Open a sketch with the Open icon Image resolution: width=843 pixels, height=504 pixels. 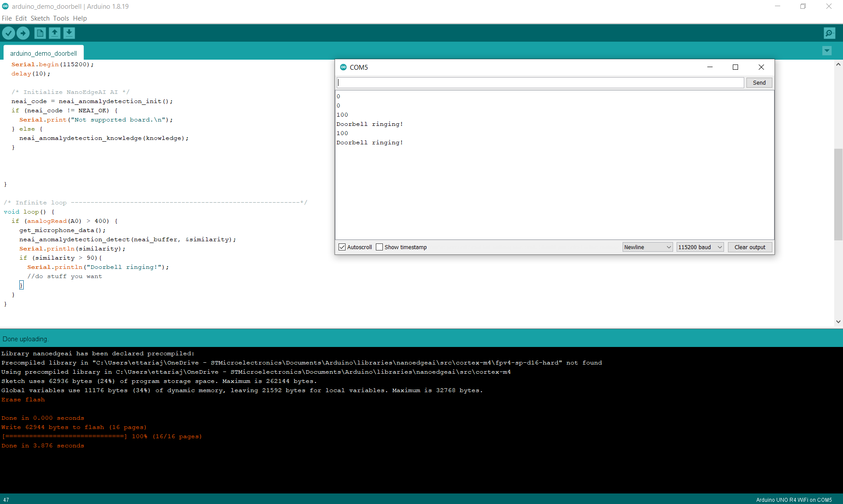(54, 33)
